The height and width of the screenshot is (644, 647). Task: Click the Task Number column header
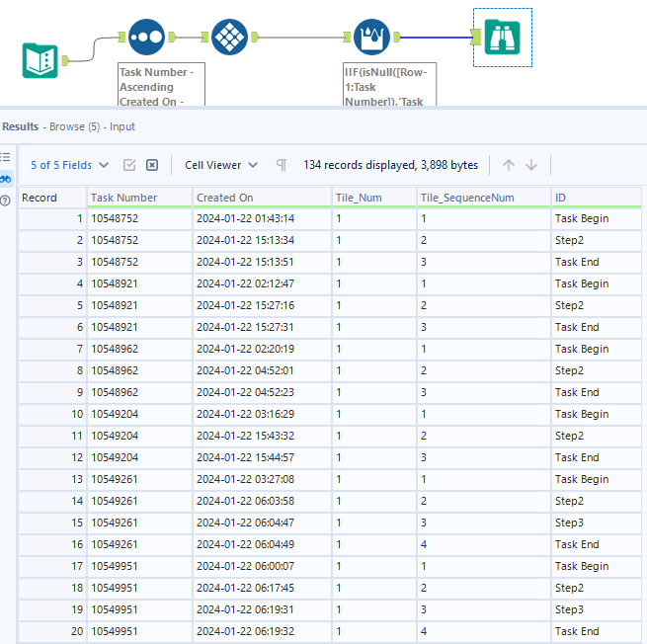(139, 198)
